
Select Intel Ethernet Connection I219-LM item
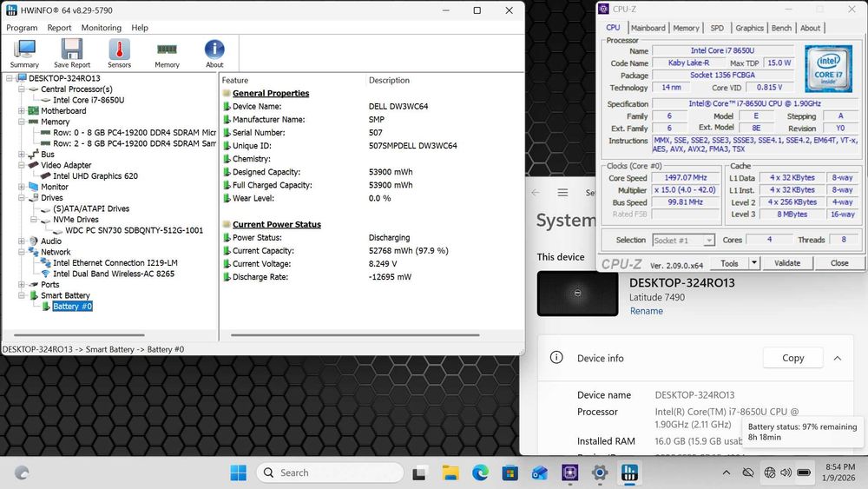[115, 263]
